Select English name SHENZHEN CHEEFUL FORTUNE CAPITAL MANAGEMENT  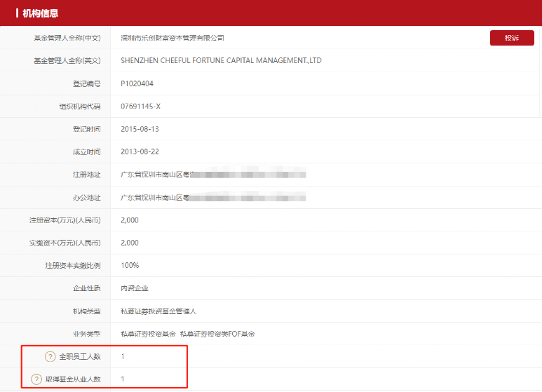222,60
